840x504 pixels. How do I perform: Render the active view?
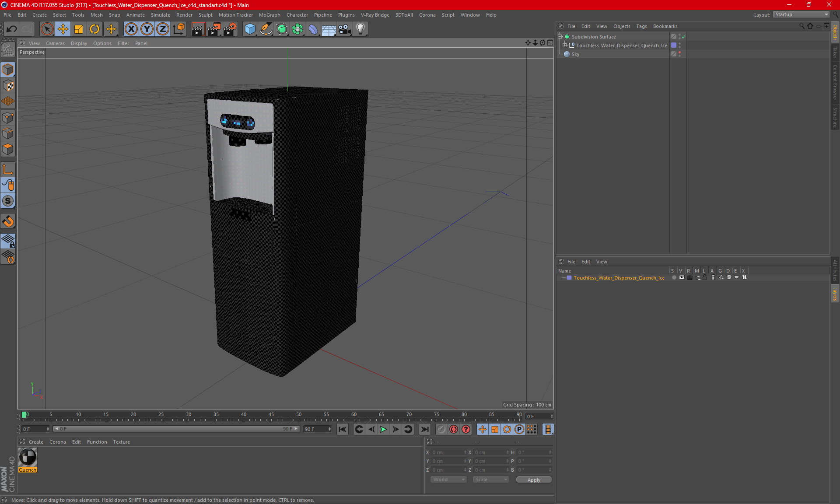coord(198,29)
